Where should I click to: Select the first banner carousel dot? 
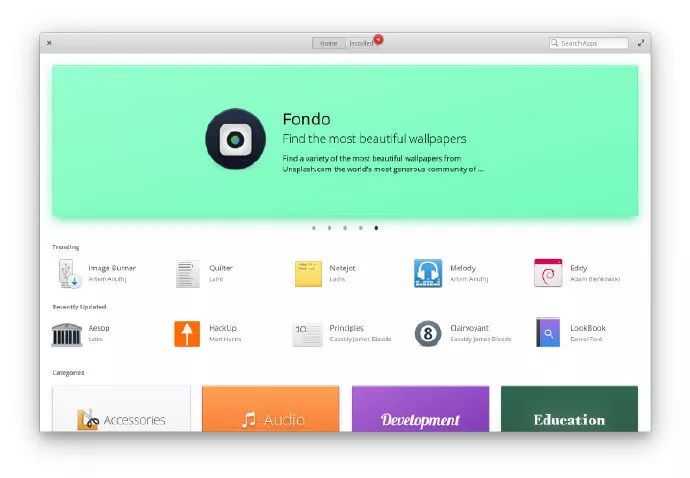click(314, 228)
